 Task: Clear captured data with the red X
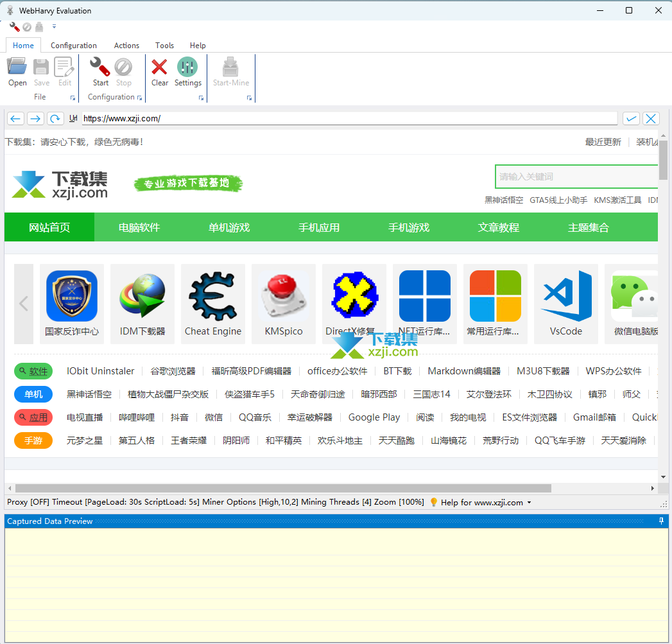159,72
